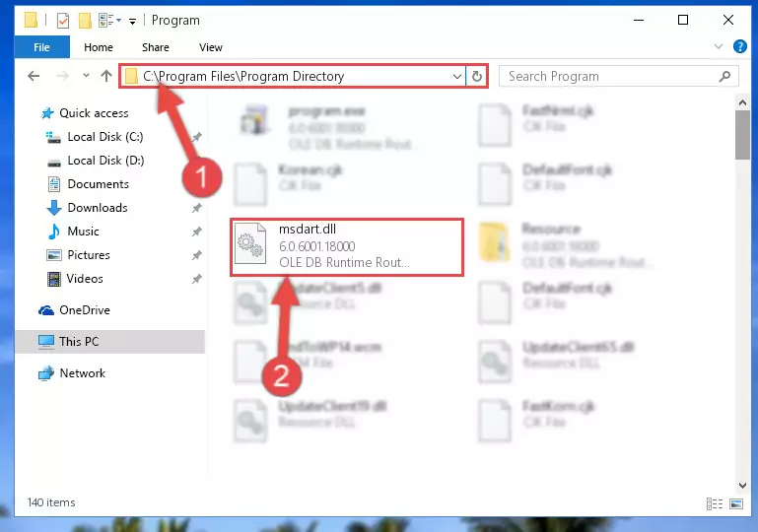Switch to Details view icon
This screenshot has width=758, height=532.
pos(714,504)
